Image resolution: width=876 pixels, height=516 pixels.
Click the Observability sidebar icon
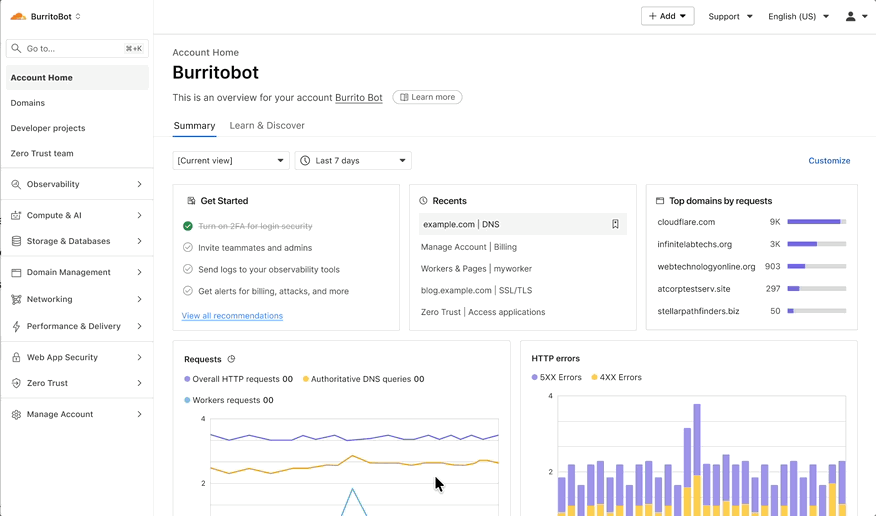16,184
